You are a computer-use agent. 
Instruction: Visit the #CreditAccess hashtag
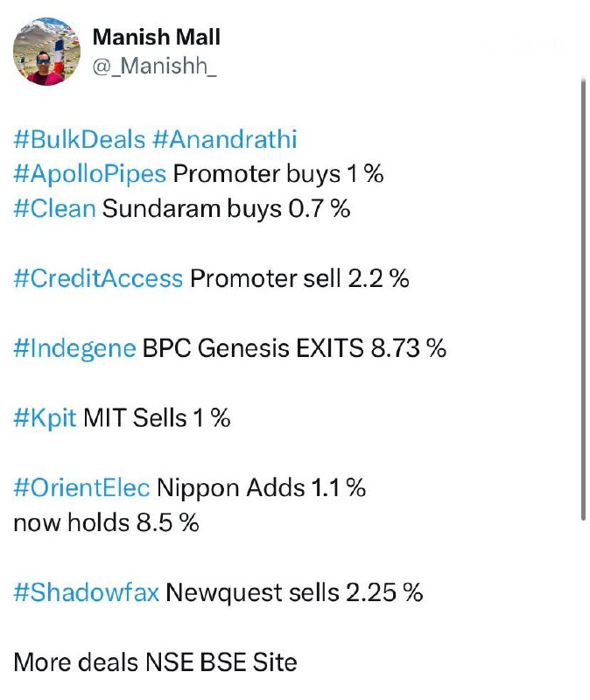click(x=98, y=278)
